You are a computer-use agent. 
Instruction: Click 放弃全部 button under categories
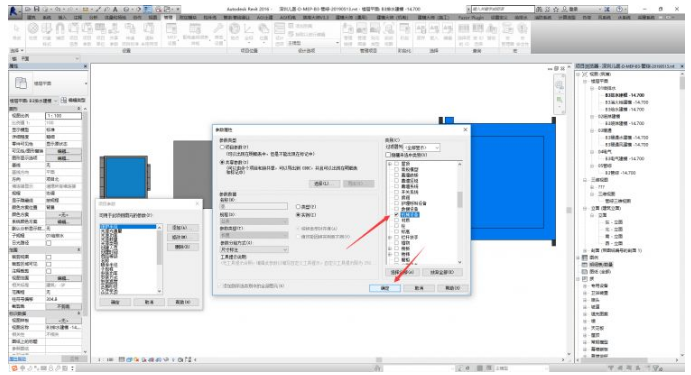[x=442, y=272]
